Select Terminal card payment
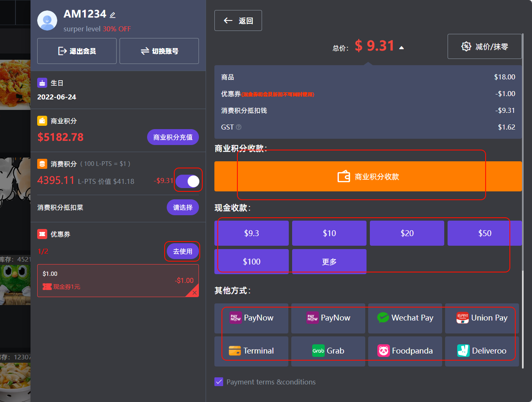The width and height of the screenshot is (532, 402). [251, 351]
